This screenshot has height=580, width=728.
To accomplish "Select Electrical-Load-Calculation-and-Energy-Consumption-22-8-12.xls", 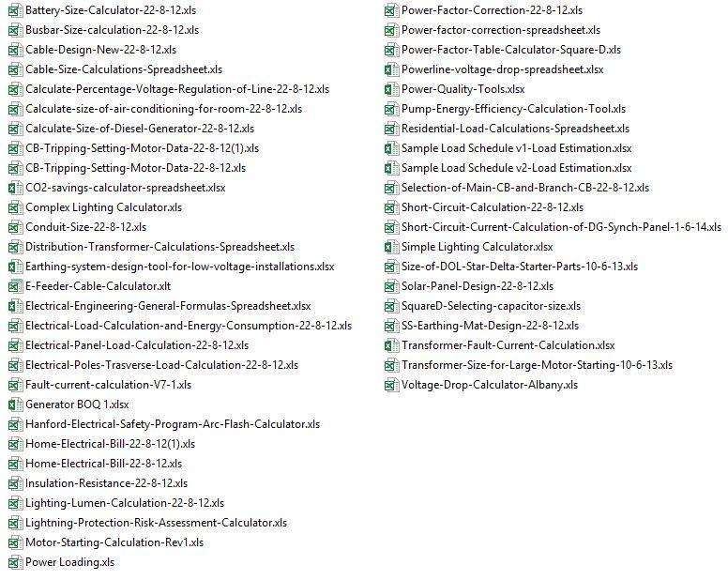I will click(x=189, y=326).
